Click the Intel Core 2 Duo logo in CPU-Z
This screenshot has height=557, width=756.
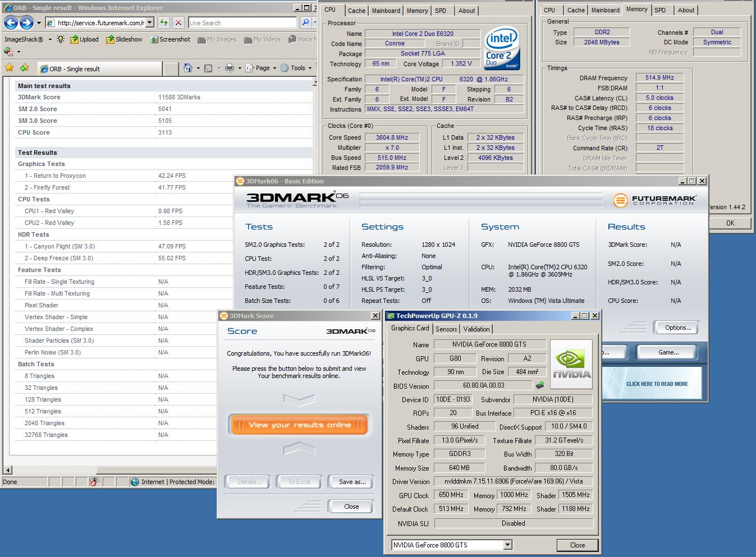(x=501, y=49)
